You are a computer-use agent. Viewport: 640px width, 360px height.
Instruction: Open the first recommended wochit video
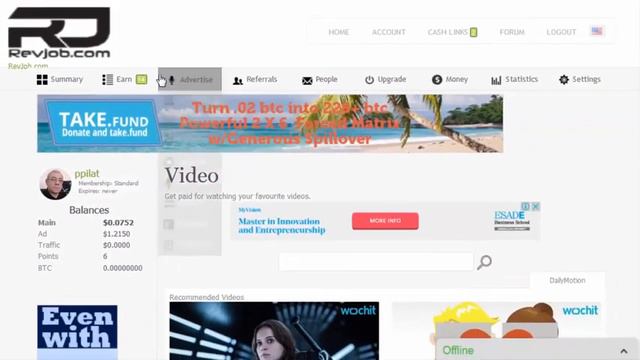(x=274, y=331)
